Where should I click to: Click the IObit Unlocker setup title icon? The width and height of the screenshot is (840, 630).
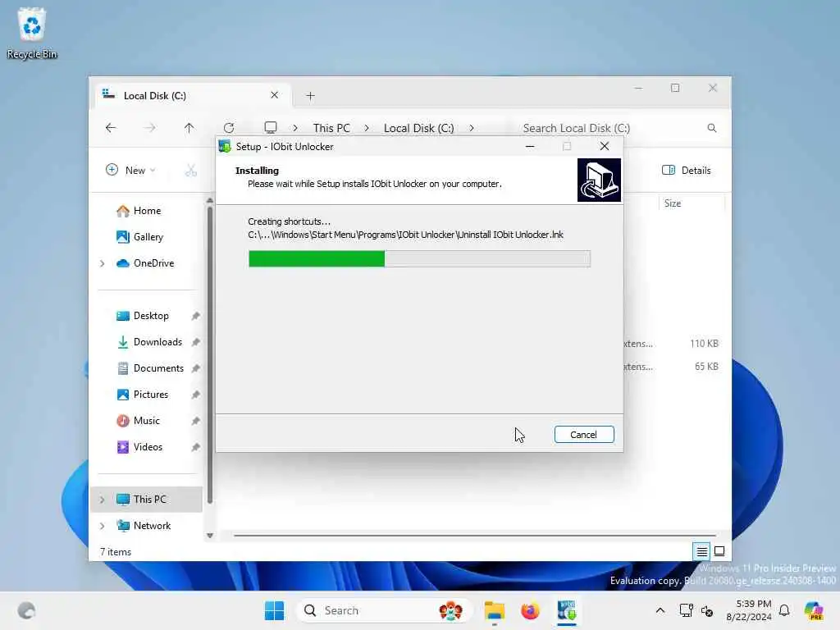(225, 146)
